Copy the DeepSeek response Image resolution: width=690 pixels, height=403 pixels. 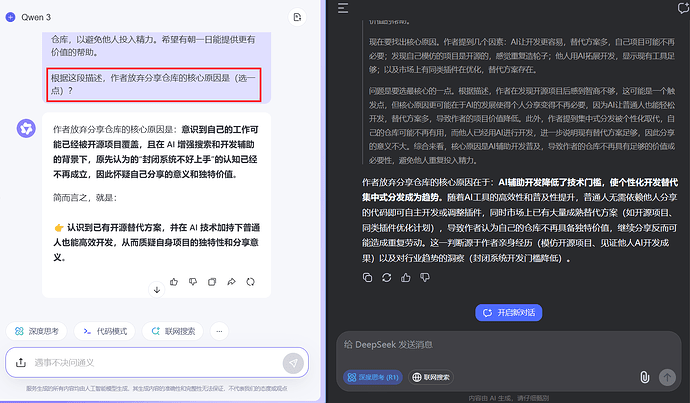(367, 278)
